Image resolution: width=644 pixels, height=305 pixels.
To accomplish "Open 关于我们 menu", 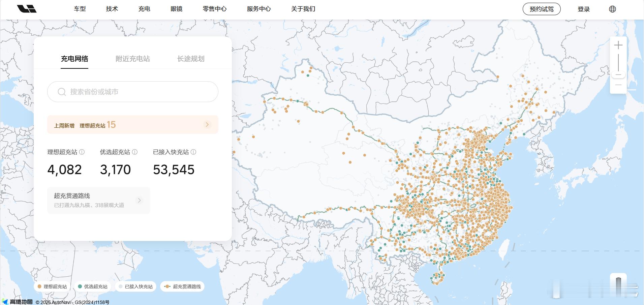I will pyautogui.click(x=303, y=9).
